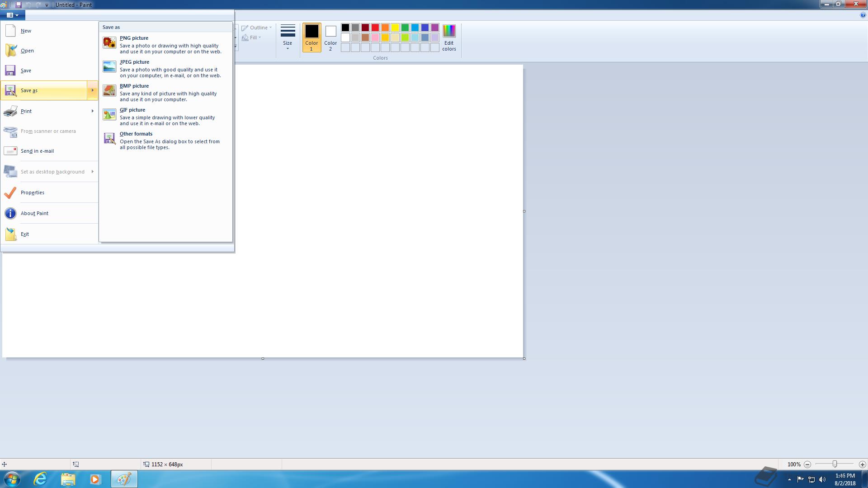Open the Outline dropdown
This screenshot has width=868, height=488.
256,28
